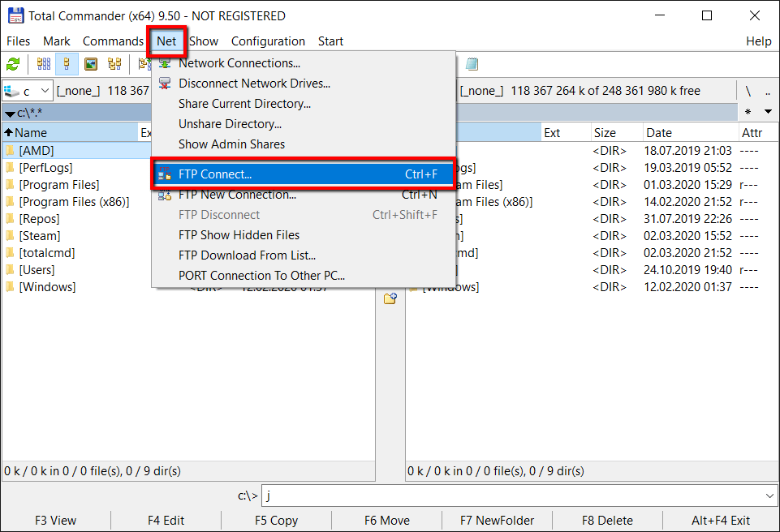Enable thumbnail view picture icon
This screenshot has width=780, height=532.
pyautogui.click(x=91, y=64)
